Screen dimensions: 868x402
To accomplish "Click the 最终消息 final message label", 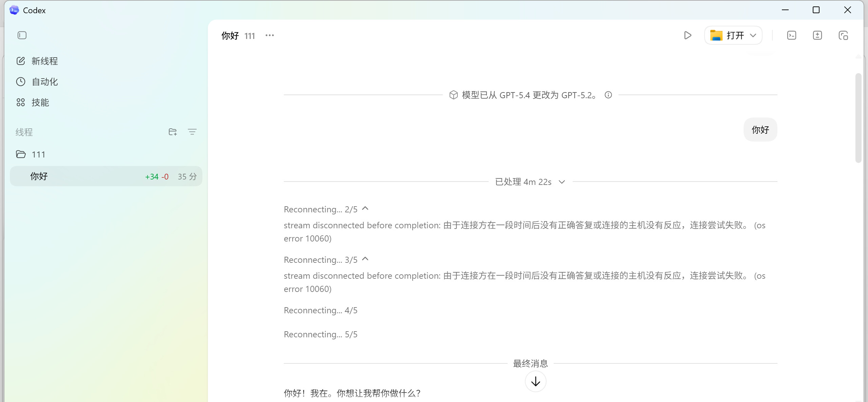I will click(x=530, y=363).
